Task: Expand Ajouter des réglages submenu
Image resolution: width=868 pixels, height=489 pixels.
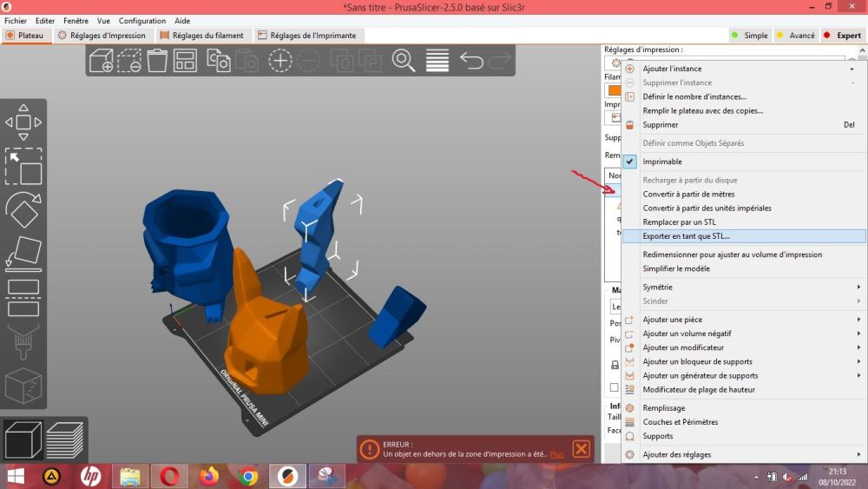Action: coord(744,454)
